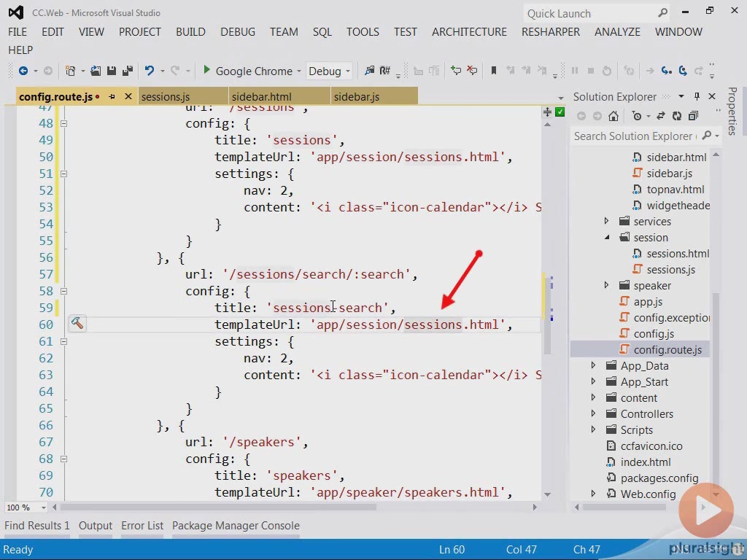Click the ReSharper R# toolbar icon

[x=385, y=71]
